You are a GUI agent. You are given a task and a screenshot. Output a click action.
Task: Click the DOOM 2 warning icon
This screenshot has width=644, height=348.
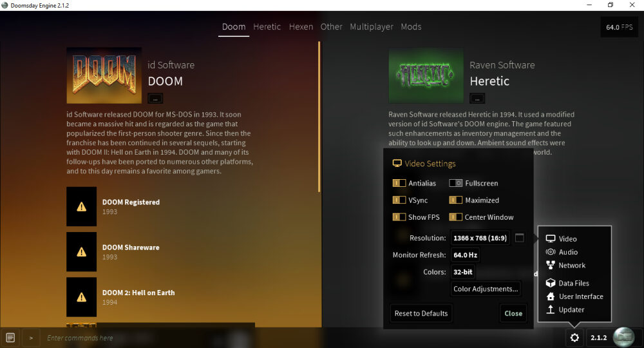pos(81,296)
